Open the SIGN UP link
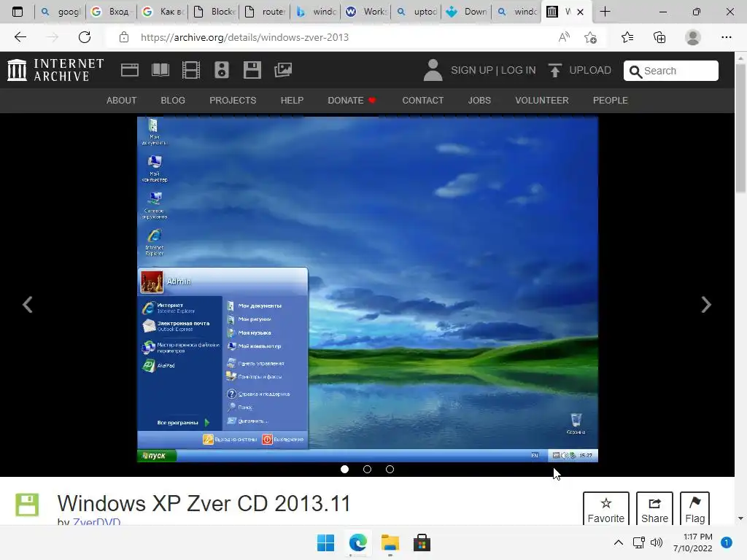The image size is (747, 560). [x=472, y=70]
